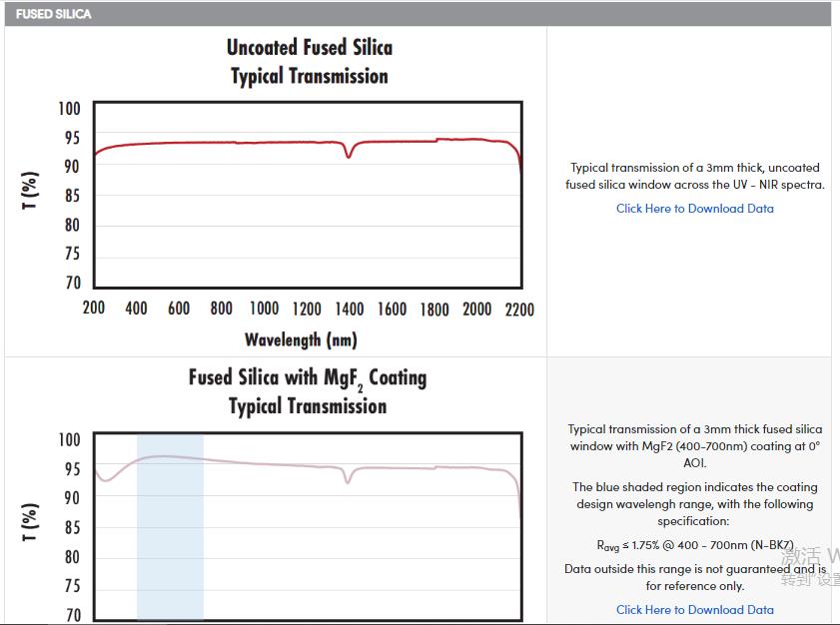Click the FUSED SILICA section header

pyautogui.click(x=54, y=14)
